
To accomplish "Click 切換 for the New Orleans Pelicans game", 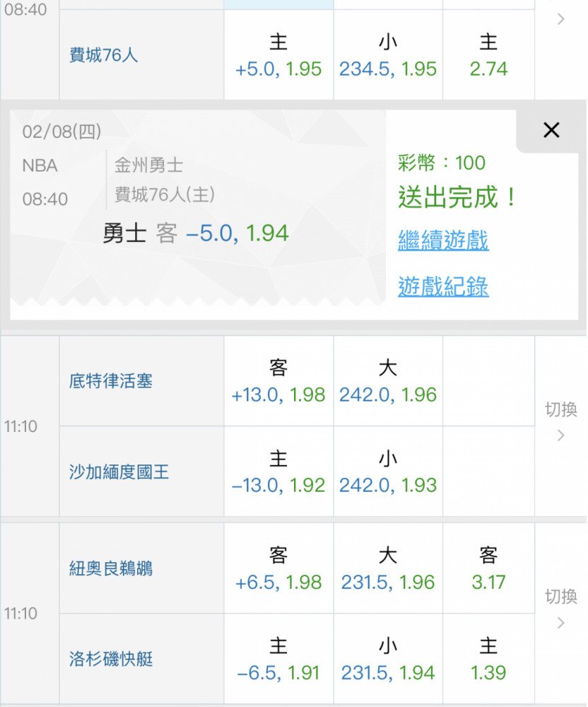I will tap(560, 608).
